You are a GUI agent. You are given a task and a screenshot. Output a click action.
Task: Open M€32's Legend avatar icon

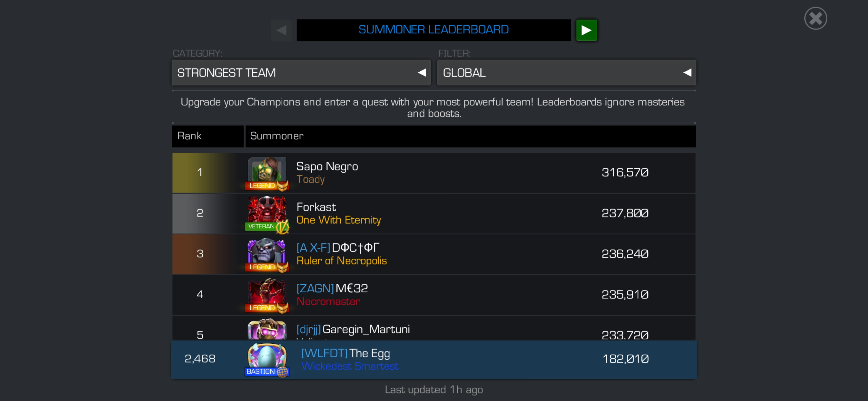(267, 295)
